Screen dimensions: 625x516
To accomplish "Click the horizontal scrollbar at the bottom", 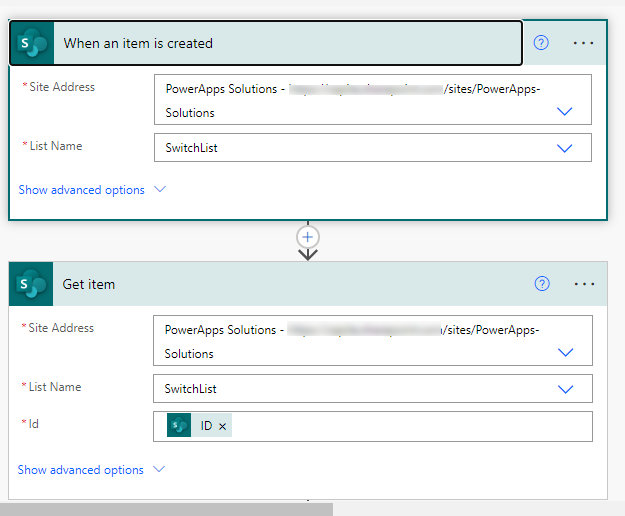I will 166,510.
